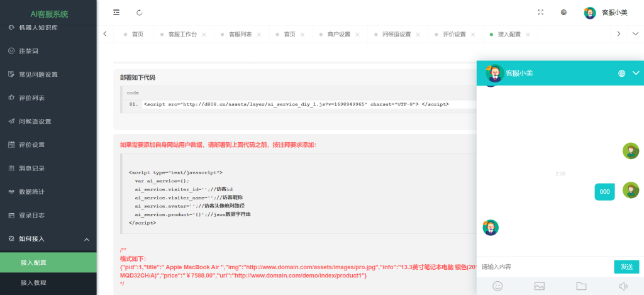Switch to the first 首页 tab

point(133,35)
